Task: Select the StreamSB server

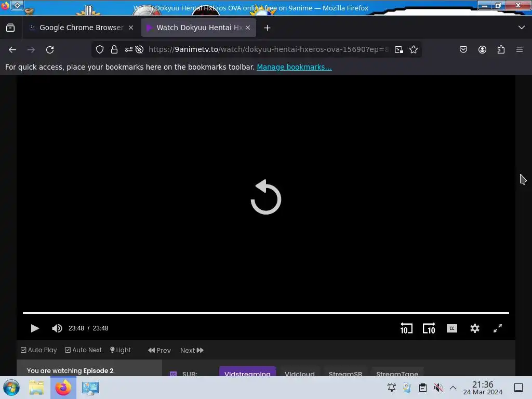Action: coord(345,372)
